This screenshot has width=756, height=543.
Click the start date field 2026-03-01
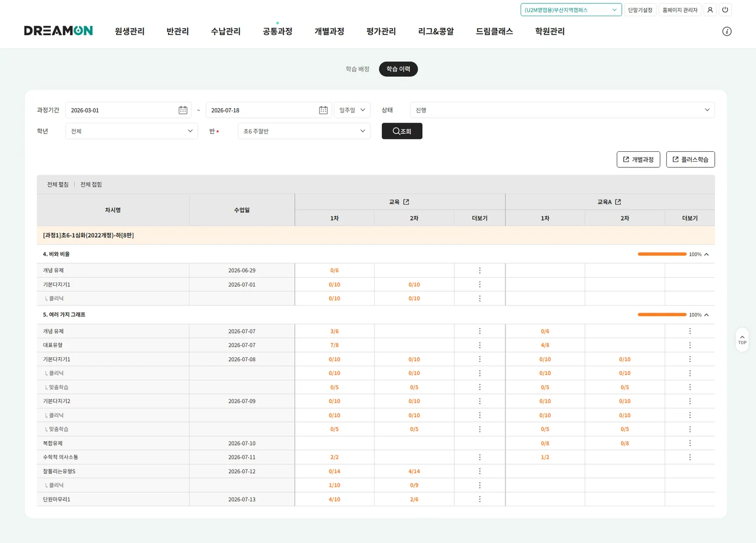coord(128,110)
